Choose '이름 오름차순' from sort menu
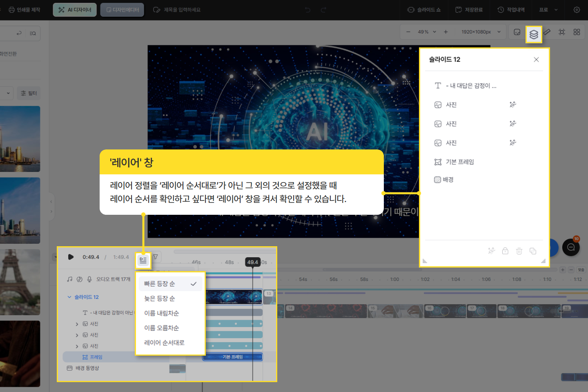Viewport: 588px width, 392px height. coord(161,328)
